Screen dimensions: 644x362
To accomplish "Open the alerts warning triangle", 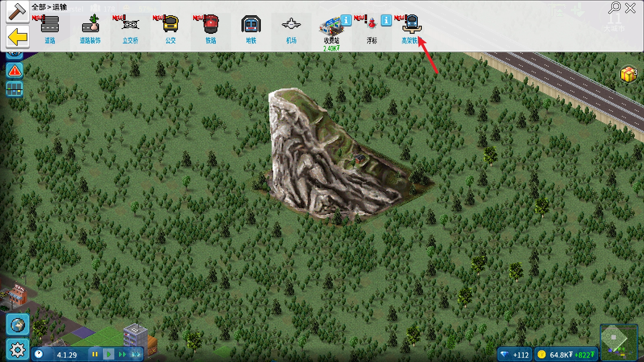I will [x=15, y=71].
